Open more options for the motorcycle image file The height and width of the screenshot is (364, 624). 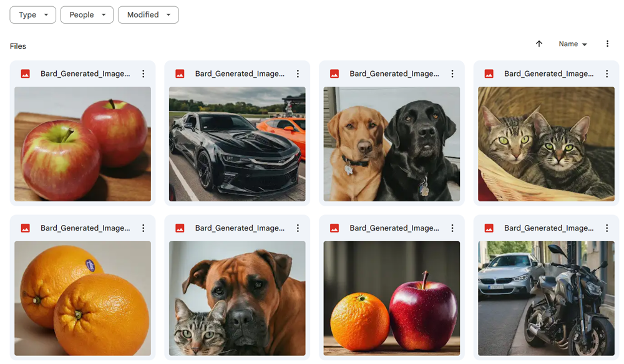[607, 228]
